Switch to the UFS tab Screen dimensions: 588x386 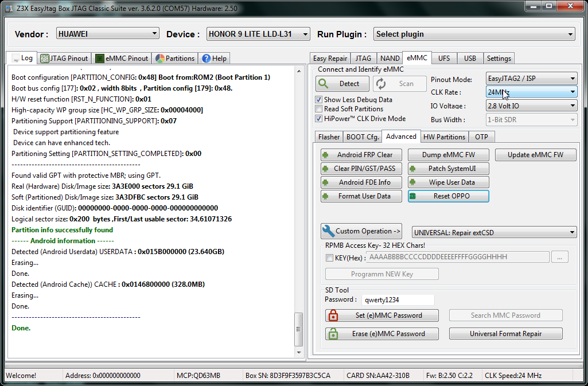tap(444, 59)
